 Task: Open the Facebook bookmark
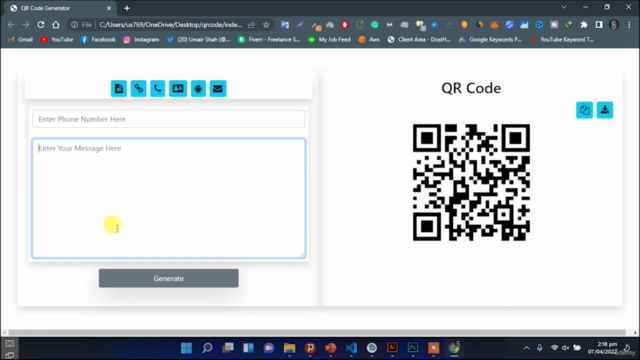(98, 40)
